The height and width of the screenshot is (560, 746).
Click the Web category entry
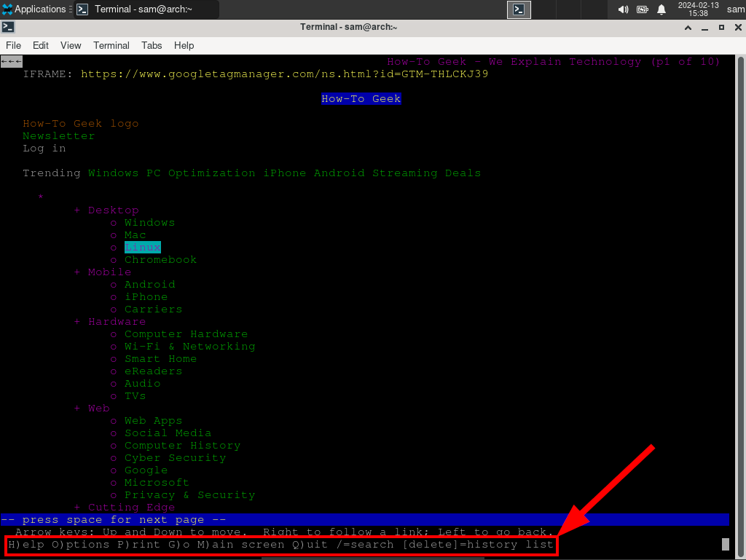(x=99, y=409)
